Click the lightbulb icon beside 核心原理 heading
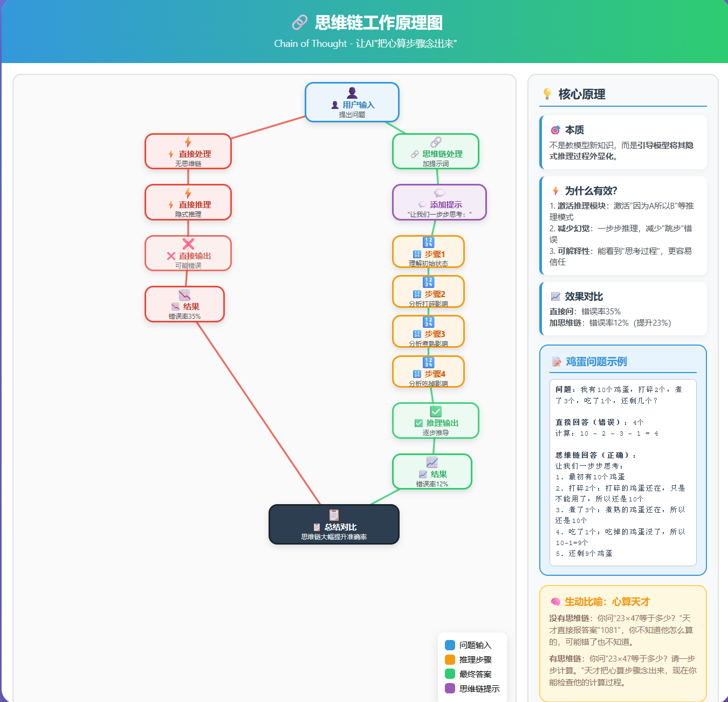The height and width of the screenshot is (702, 728). pyautogui.click(x=546, y=94)
